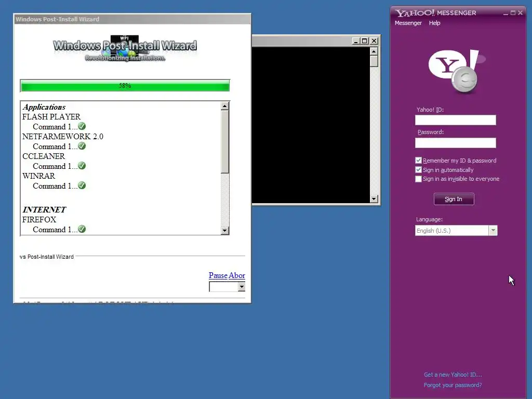Image resolution: width=532 pixels, height=399 pixels.
Task: Minimize the Yahoo! Messenger window
Action: [506, 13]
